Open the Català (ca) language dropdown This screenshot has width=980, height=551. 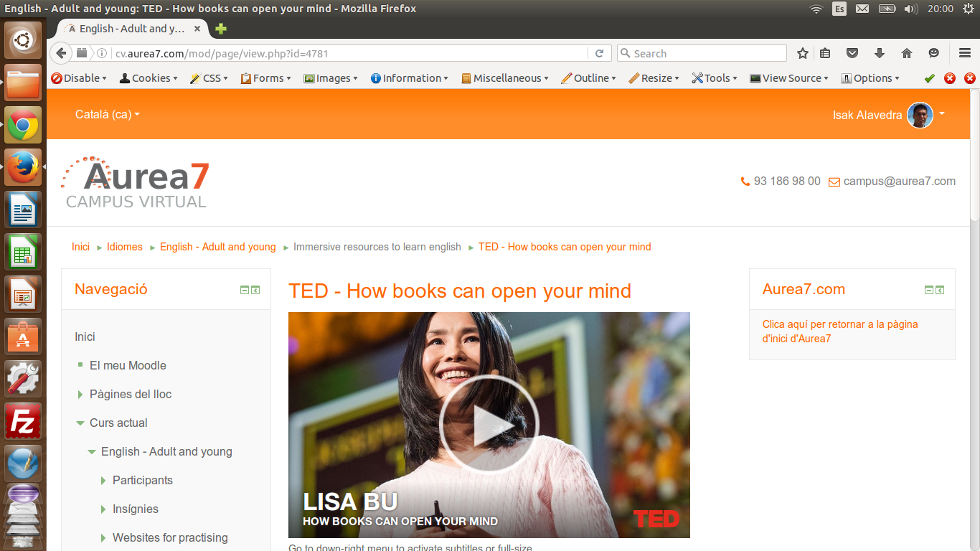108,115
